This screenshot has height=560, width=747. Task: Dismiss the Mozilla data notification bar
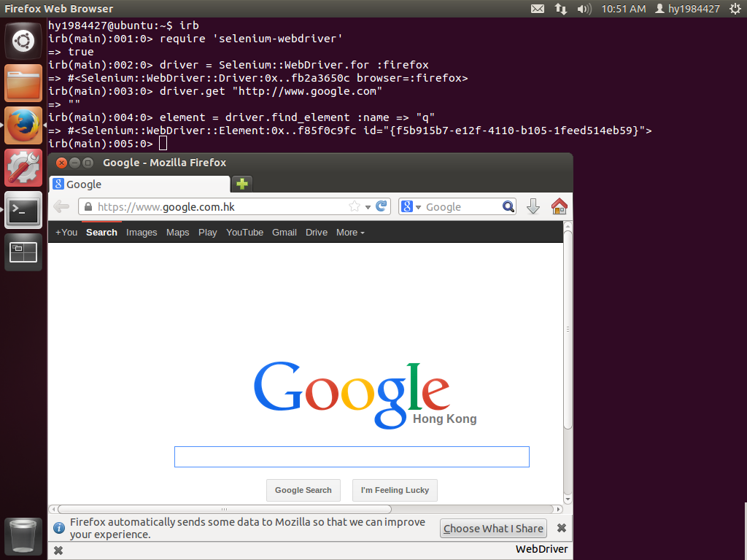pyautogui.click(x=562, y=528)
